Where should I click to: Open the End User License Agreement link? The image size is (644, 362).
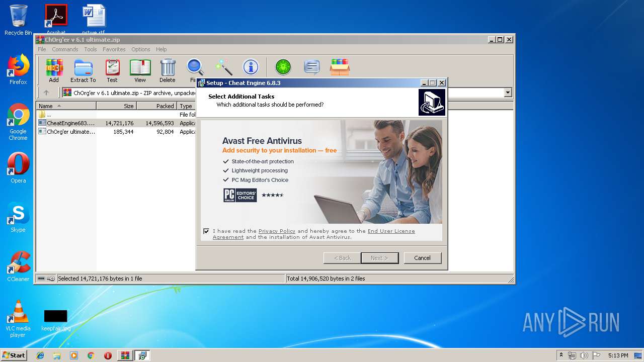pyautogui.click(x=391, y=231)
